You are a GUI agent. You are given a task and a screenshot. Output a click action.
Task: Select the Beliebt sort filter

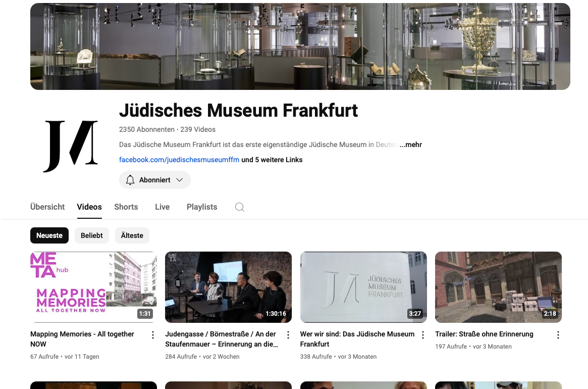coord(91,235)
